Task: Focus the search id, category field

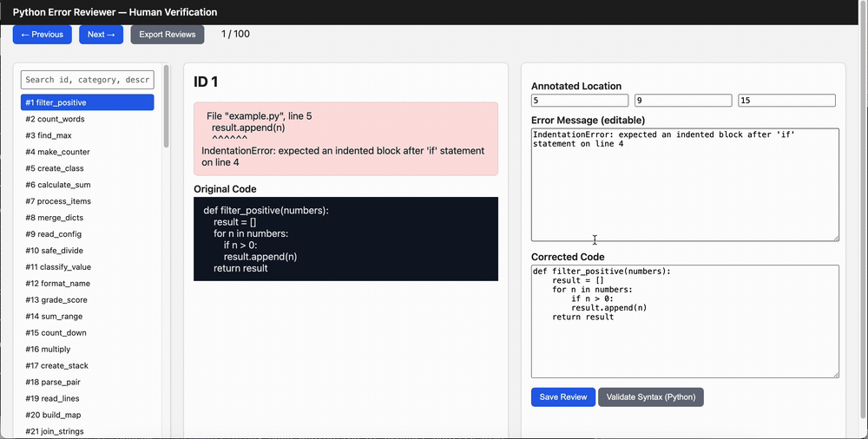Action: pyautogui.click(x=88, y=80)
